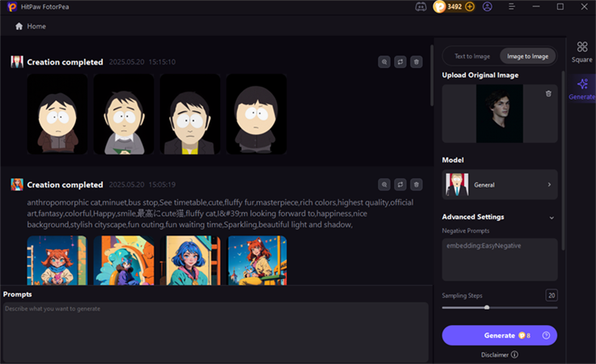Click the General model chevron arrow
Screen dimensions: 596x364
pyautogui.click(x=549, y=185)
